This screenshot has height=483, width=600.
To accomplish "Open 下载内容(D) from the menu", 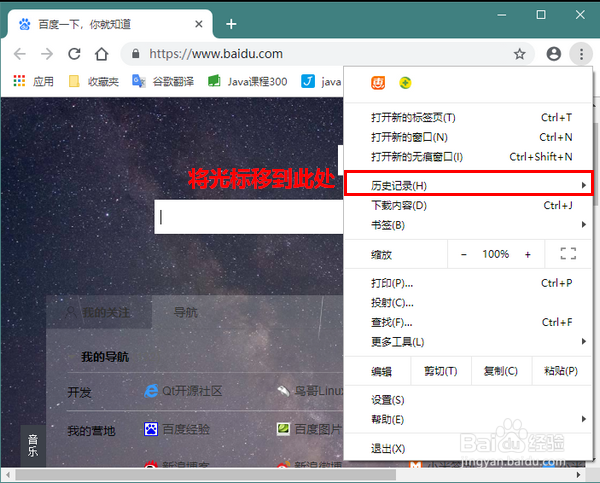I will (468, 206).
